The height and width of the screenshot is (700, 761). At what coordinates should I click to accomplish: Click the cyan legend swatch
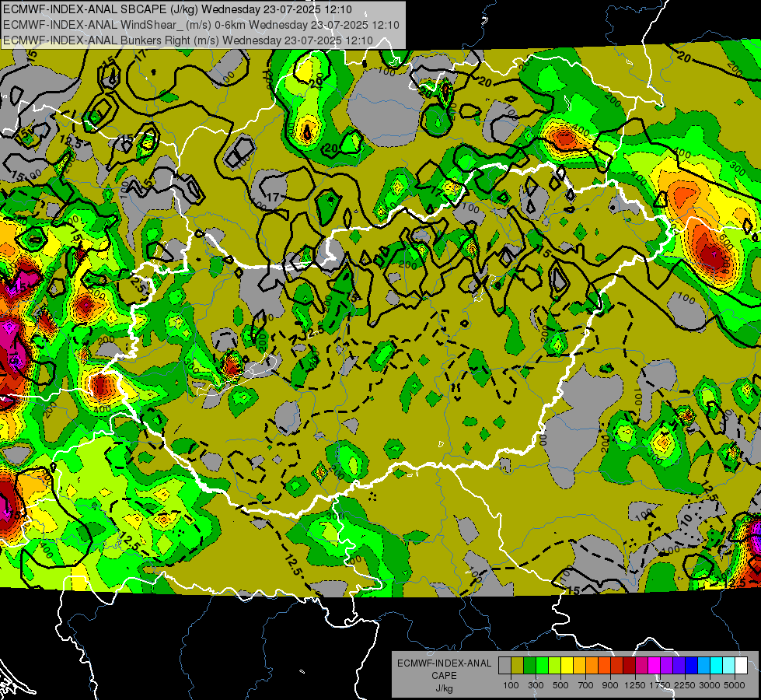click(x=717, y=666)
